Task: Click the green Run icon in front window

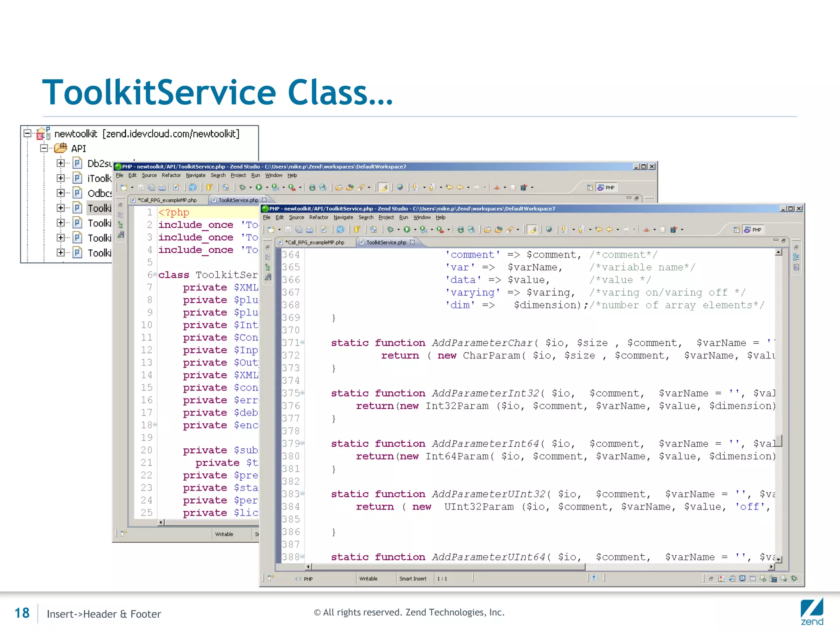Action: pyautogui.click(x=406, y=230)
